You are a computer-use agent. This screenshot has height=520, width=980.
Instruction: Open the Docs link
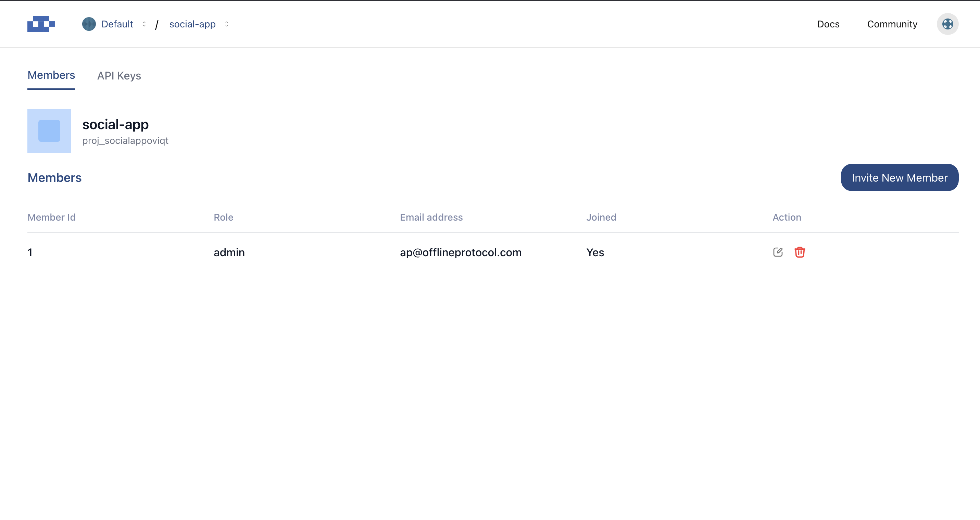click(x=828, y=24)
